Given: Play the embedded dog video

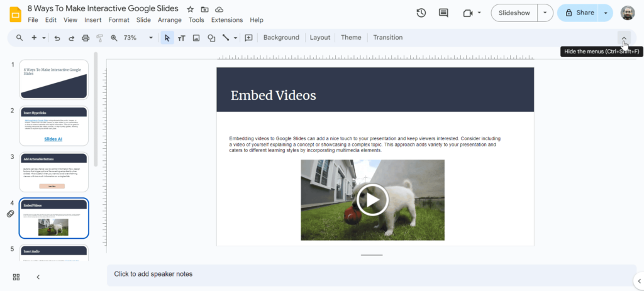Looking at the screenshot, I should point(372,200).
